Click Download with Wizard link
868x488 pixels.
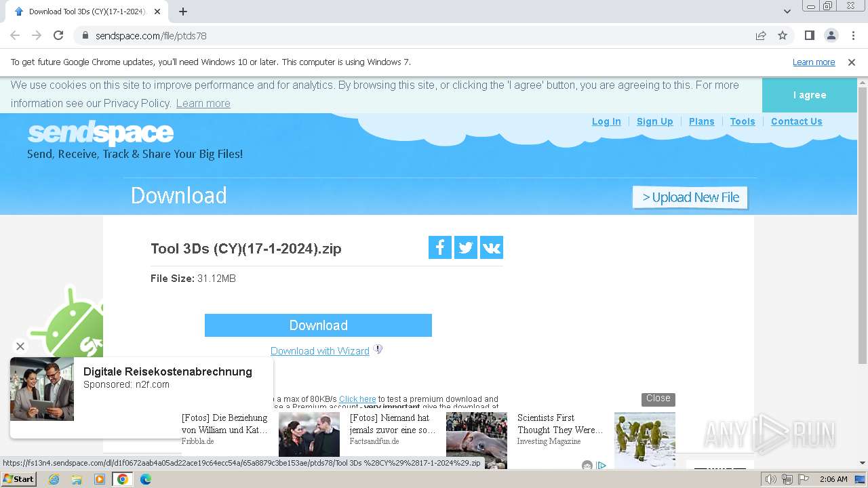click(x=320, y=351)
